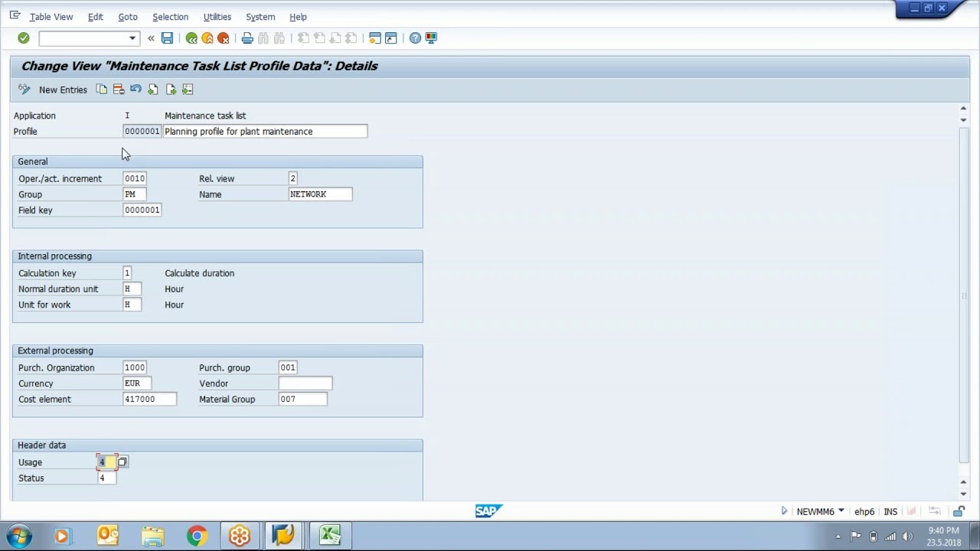Click the yellow Exit icon
This screenshot has height=551, width=980.
point(207,37)
